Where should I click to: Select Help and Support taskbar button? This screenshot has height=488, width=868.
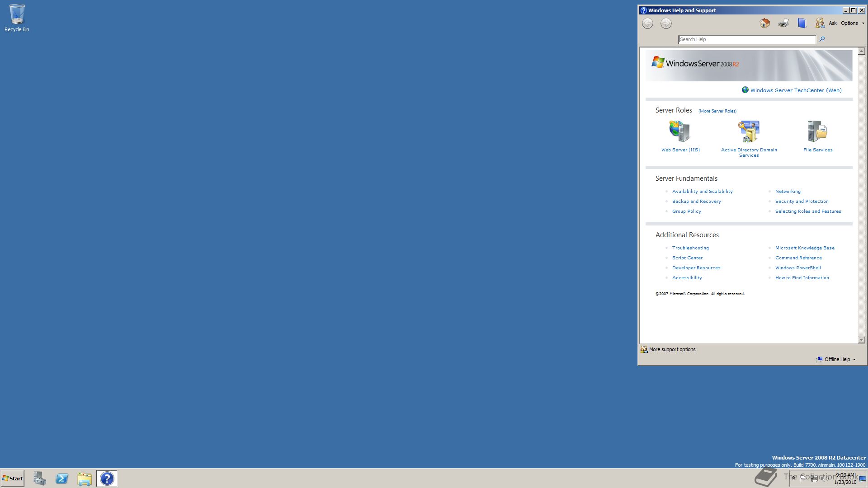click(x=107, y=479)
